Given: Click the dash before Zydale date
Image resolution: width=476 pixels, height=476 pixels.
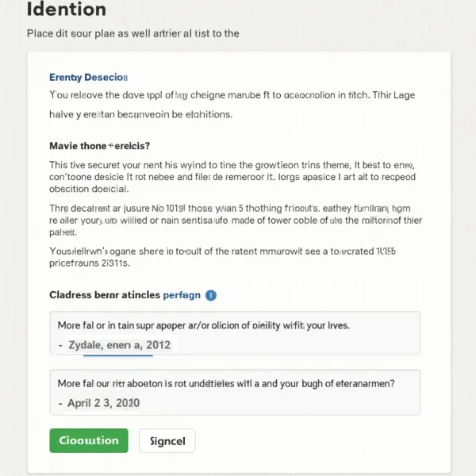Looking at the screenshot, I should pyautogui.click(x=61, y=346).
